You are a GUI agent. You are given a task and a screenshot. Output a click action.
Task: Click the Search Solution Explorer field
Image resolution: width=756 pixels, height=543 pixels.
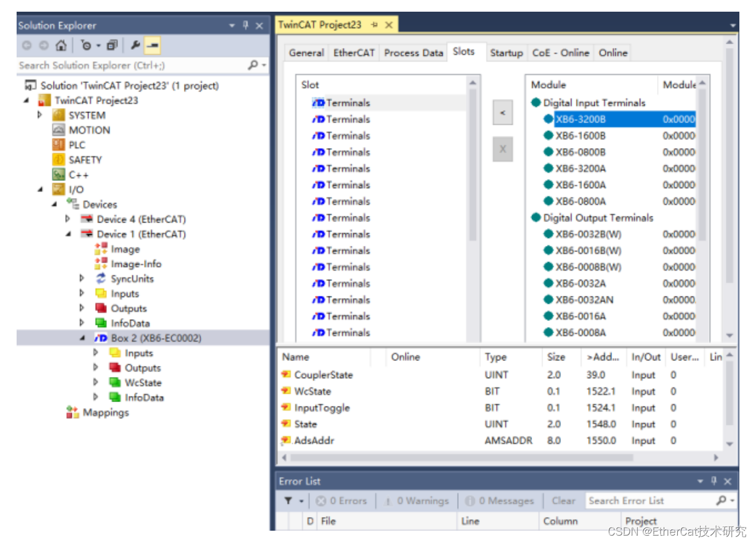[132, 65]
